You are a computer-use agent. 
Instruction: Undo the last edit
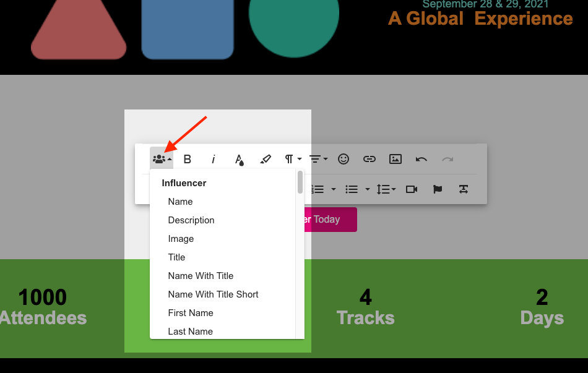pyautogui.click(x=422, y=159)
